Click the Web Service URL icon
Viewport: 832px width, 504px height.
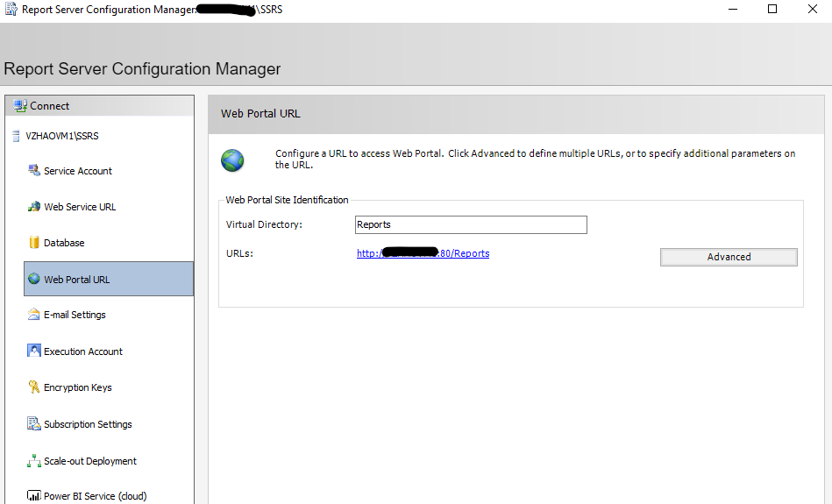point(34,206)
